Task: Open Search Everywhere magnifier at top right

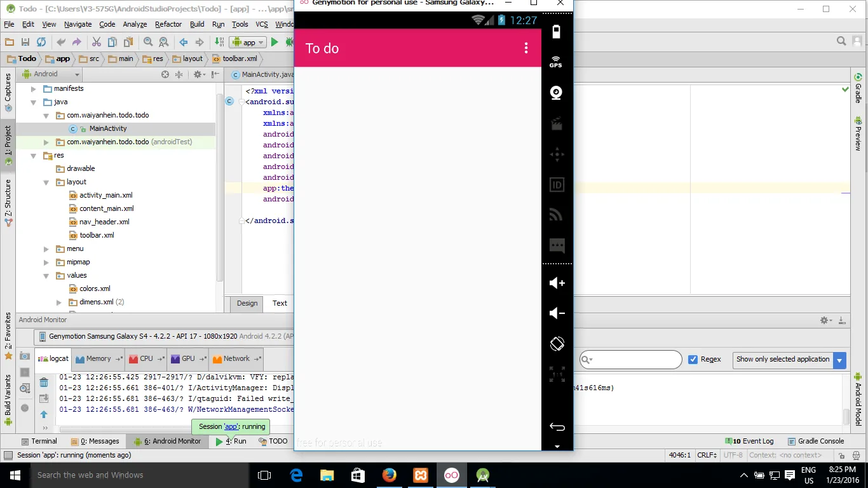Action: coord(841,41)
